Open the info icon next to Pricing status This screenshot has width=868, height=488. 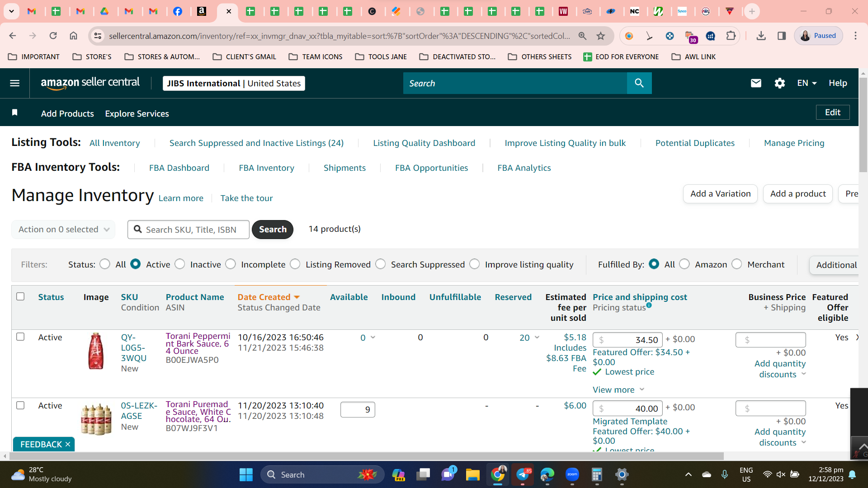click(649, 305)
